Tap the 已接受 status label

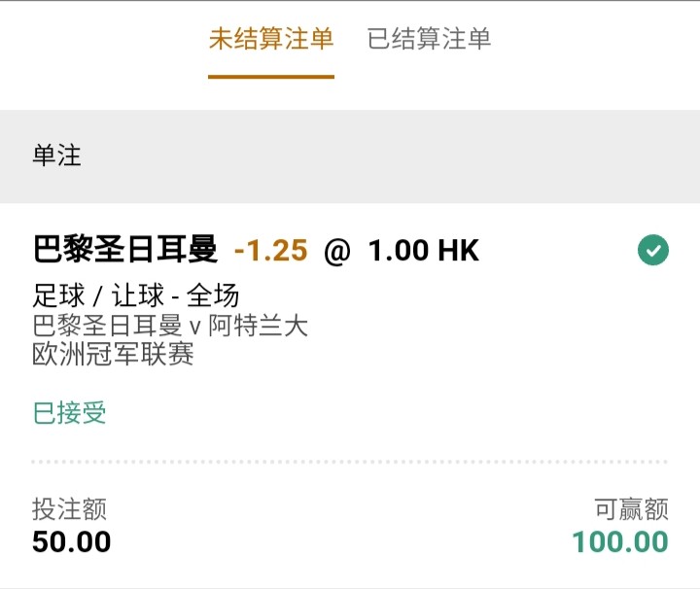pos(69,413)
